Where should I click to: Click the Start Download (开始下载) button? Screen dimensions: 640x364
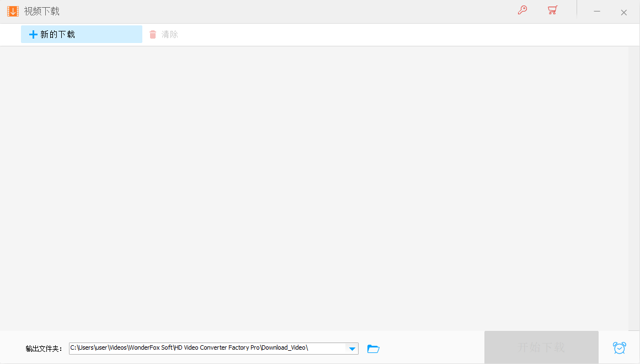[541, 347]
